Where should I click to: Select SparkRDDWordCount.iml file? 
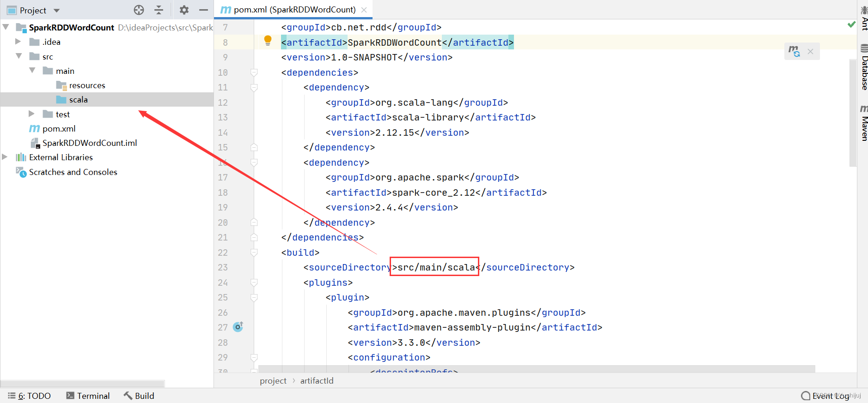click(90, 143)
